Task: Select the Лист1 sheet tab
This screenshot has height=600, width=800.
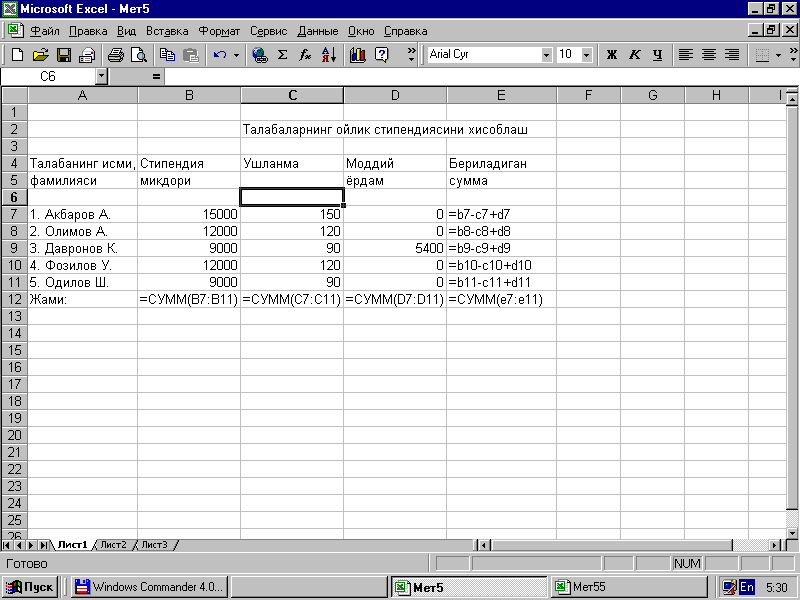Action: [72, 545]
